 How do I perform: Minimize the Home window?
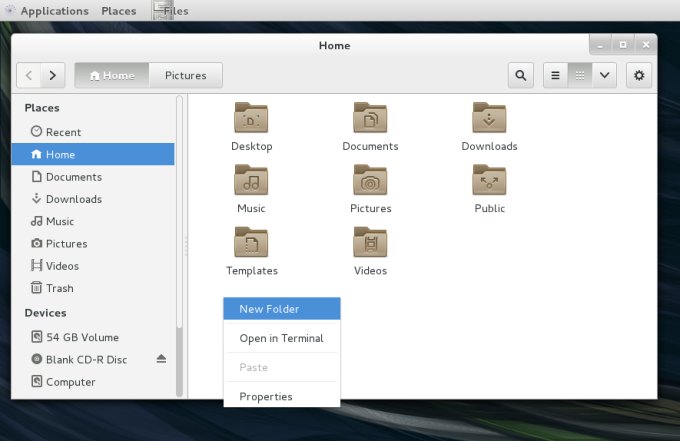(x=600, y=45)
